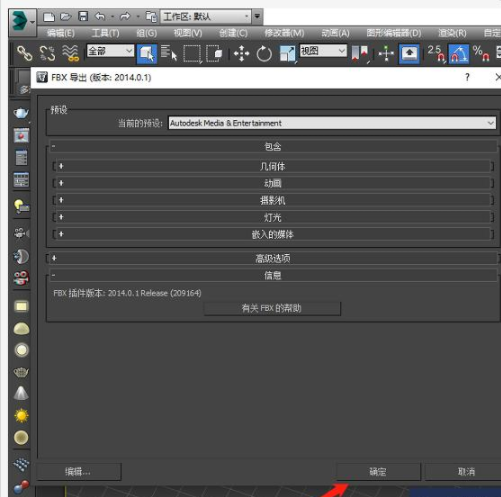501x497 pixels.
Task: Open rendered frame window icon in left sidebar
Action: point(21,135)
